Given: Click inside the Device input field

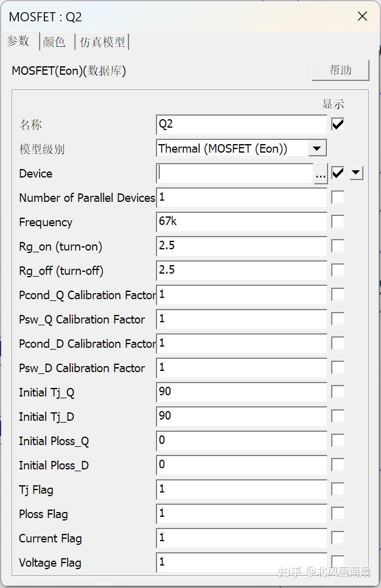Looking at the screenshot, I should coord(237,173).
